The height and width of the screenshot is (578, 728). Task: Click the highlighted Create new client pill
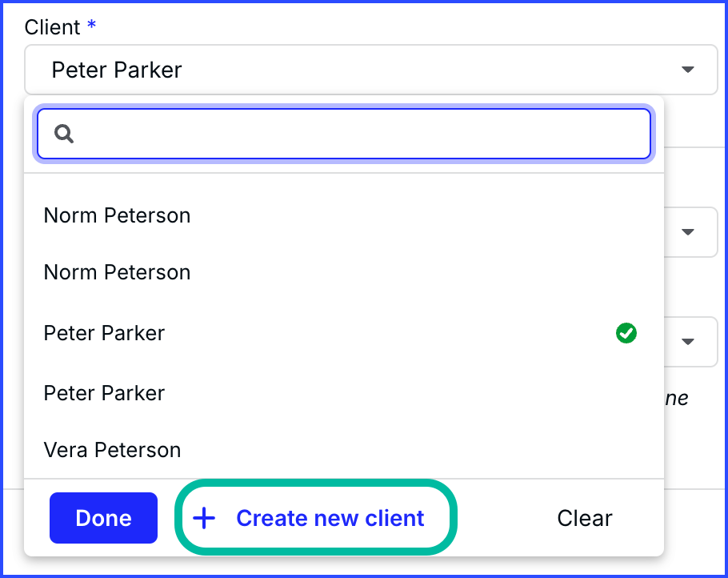click(315, 518)
